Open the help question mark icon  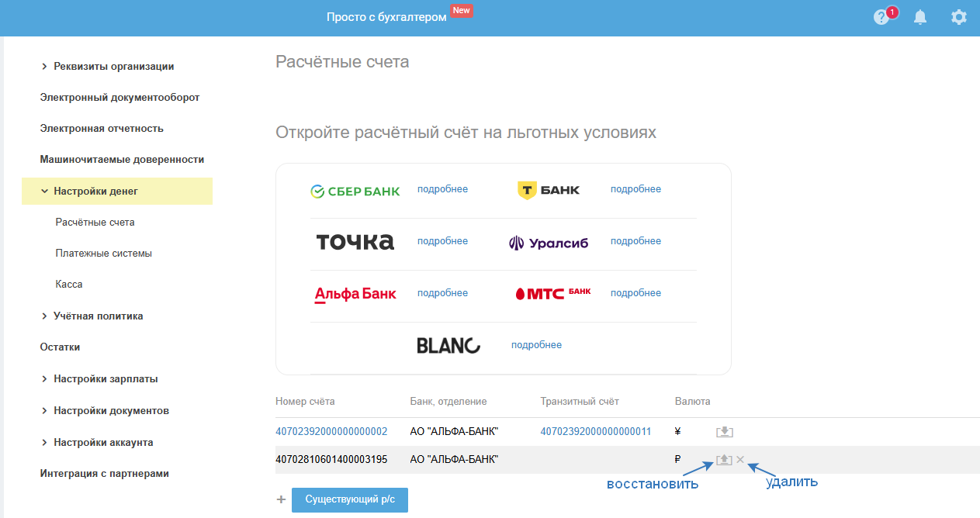tap(881, 17)
